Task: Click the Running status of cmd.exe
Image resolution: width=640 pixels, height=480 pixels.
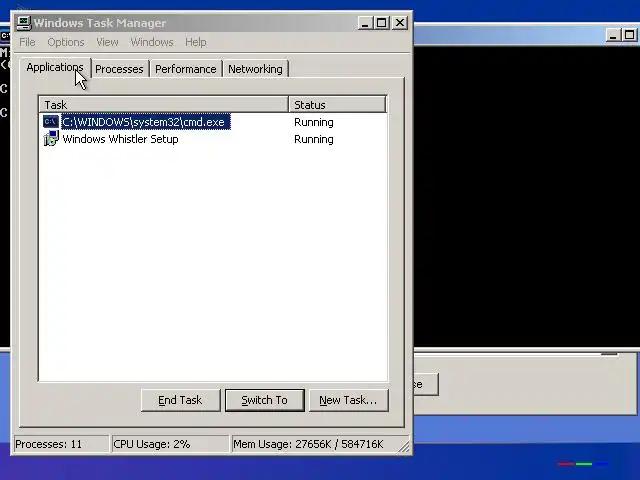Action: click(x=313, y=122)
